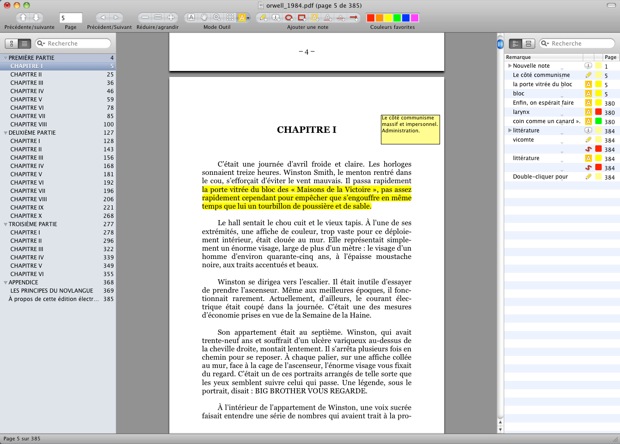This screenshot has height=444, width=620.
Task: Select the 'Enfin, on espérait faire' note
Action: point(561,103)
